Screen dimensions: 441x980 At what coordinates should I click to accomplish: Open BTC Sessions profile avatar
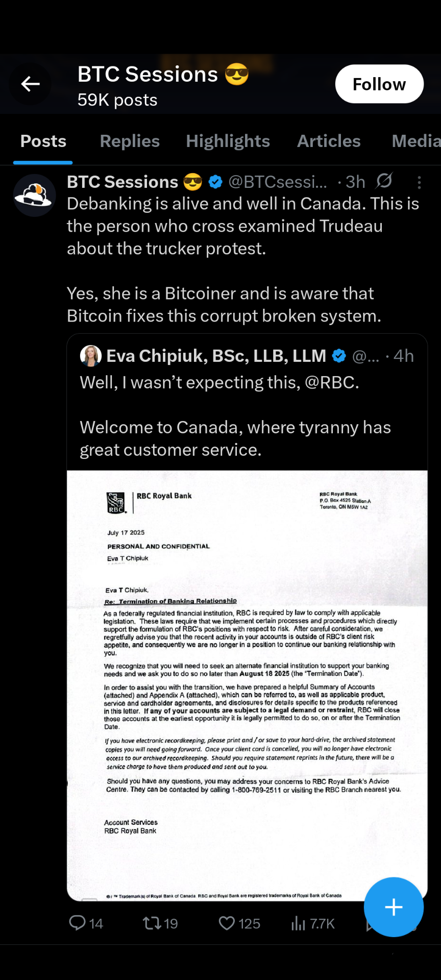pyautogui.click(x=35, y=195)
